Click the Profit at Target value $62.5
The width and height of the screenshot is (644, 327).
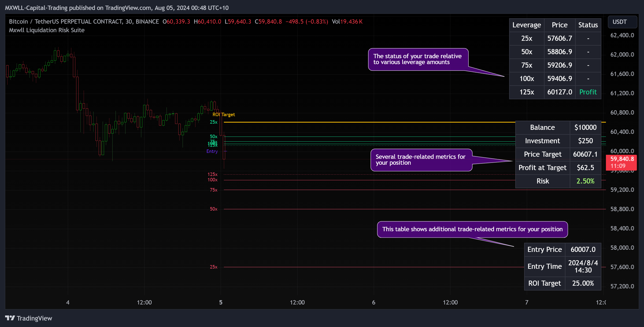[585, 168]
